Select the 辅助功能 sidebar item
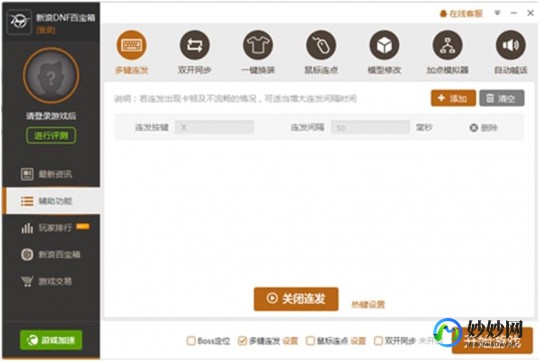 pyautogui.click(x=51, y=201)
